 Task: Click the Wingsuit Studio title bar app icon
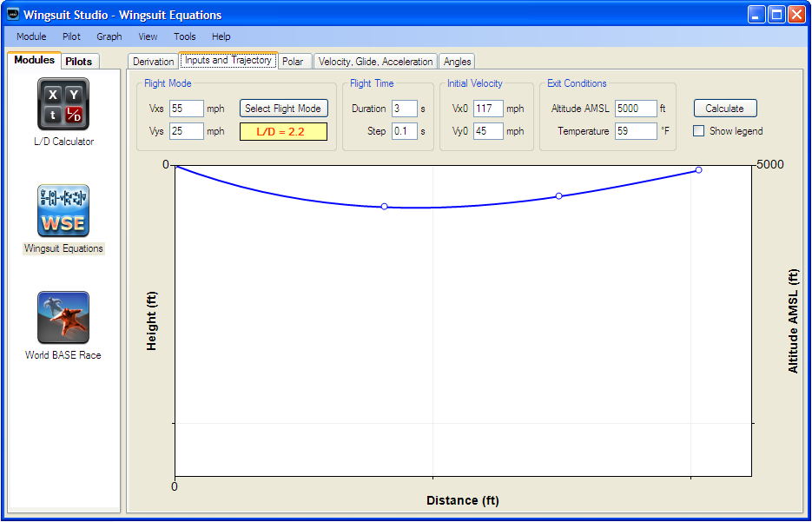(x=13, y=14)
